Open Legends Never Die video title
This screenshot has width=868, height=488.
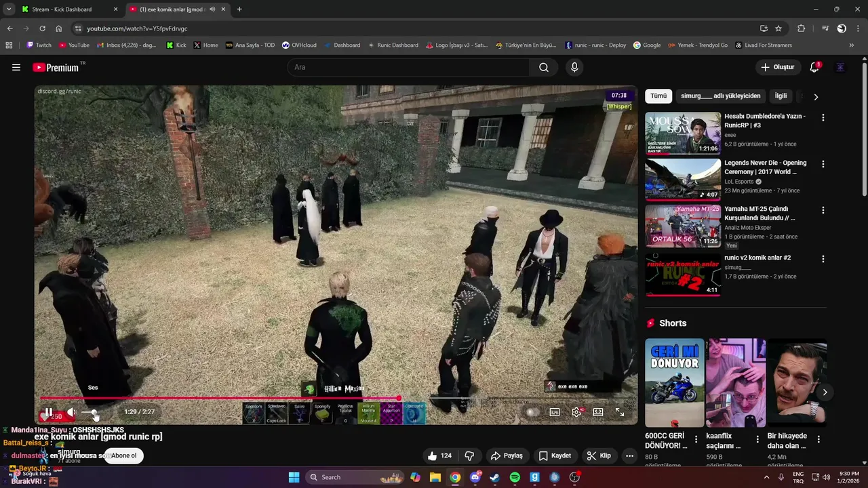click(x=765, y=167)
